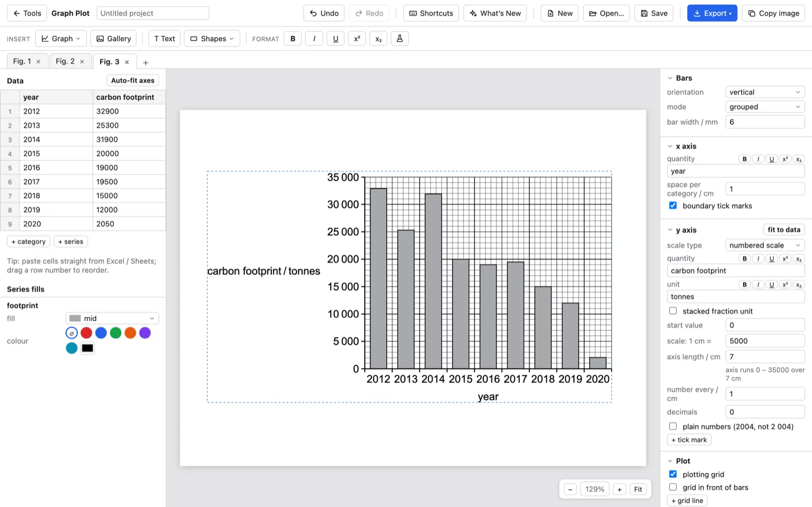Image resolution: width=812 pixels, height=507 pixels.
Task: Pick the green colour swatch
Action: [115, 333]
